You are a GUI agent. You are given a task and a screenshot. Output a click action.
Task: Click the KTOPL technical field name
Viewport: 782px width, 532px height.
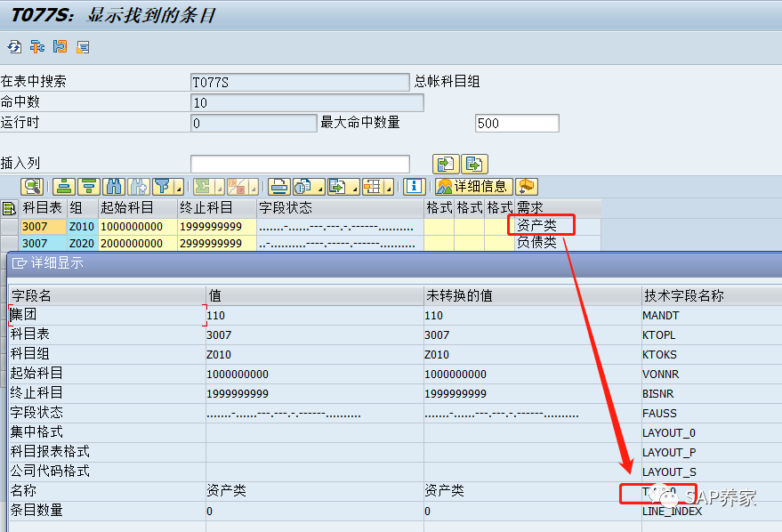658,335
